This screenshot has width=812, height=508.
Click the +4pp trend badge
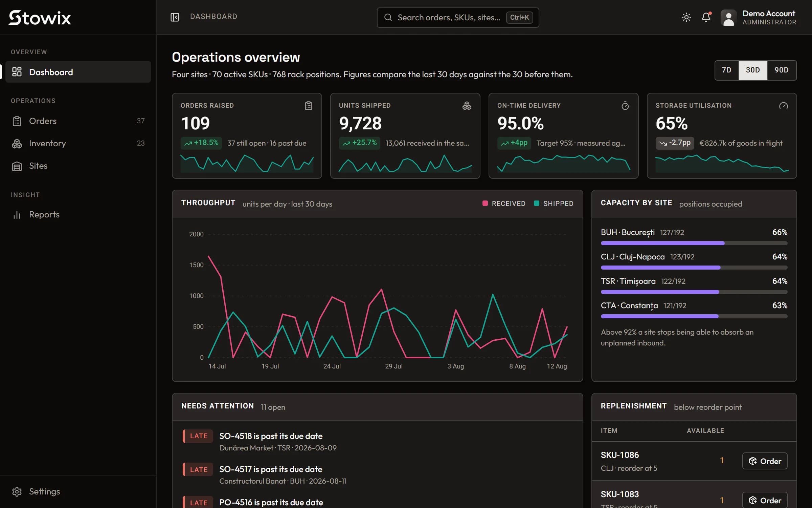click(514, 143)
